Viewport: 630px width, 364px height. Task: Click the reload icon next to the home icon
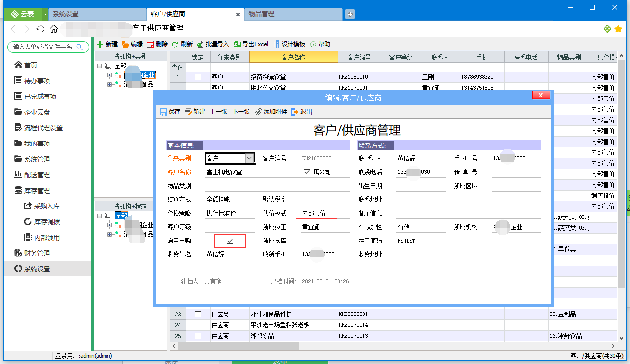41,29
